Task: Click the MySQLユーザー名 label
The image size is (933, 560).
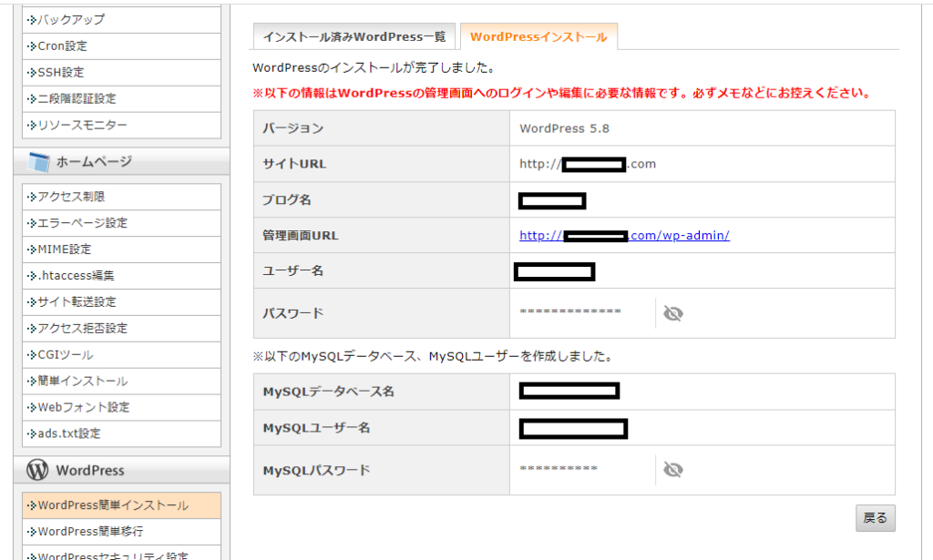Action: 316,428
